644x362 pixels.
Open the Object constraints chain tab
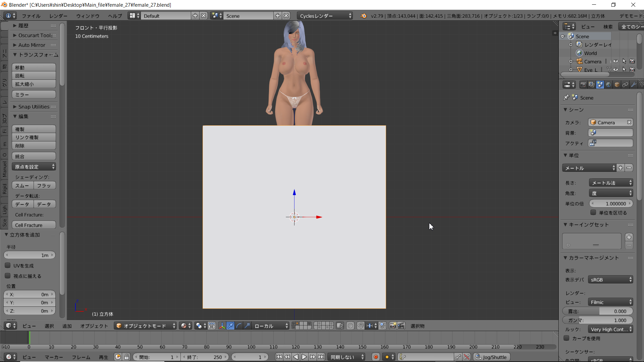[625, 85]
